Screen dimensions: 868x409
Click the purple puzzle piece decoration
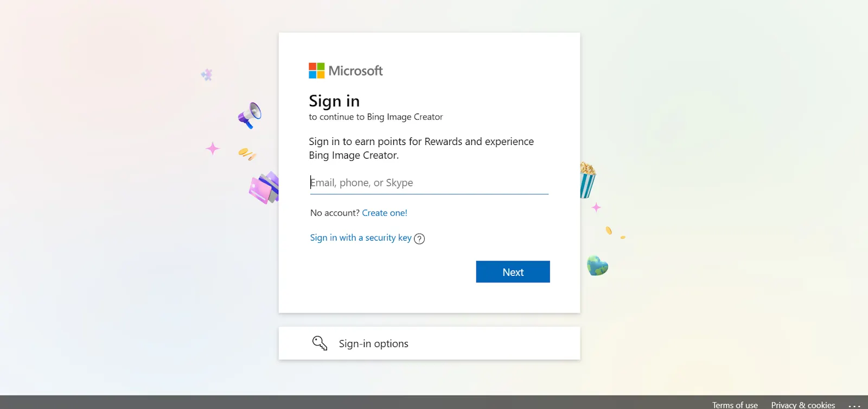tap(207, 75)
